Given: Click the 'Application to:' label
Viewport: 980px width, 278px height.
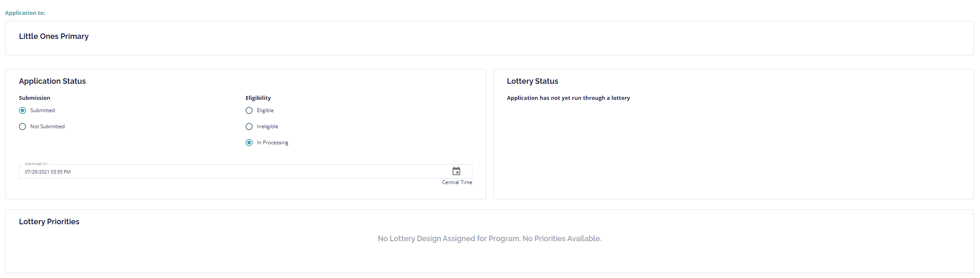Looking at the screenshot, I should (25, 13).
